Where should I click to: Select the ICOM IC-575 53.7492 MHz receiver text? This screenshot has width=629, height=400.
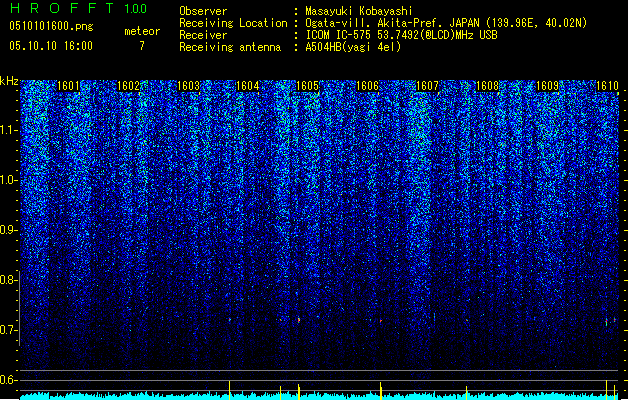pyautogui.click(x=402, y=35)
